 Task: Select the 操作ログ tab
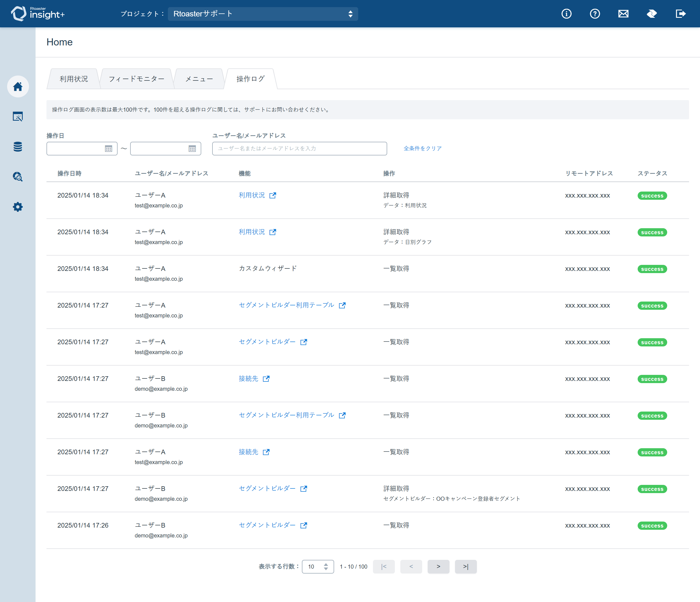click(x=250, y=79)
